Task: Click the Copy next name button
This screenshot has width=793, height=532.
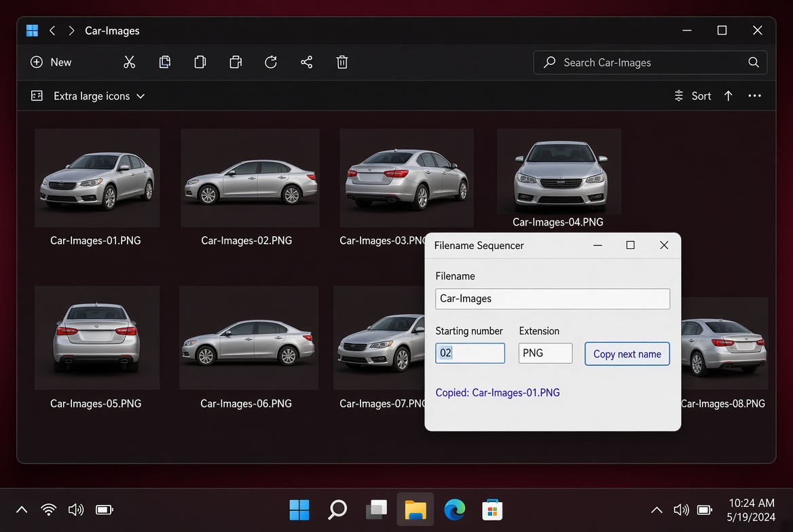Action: 627,354
